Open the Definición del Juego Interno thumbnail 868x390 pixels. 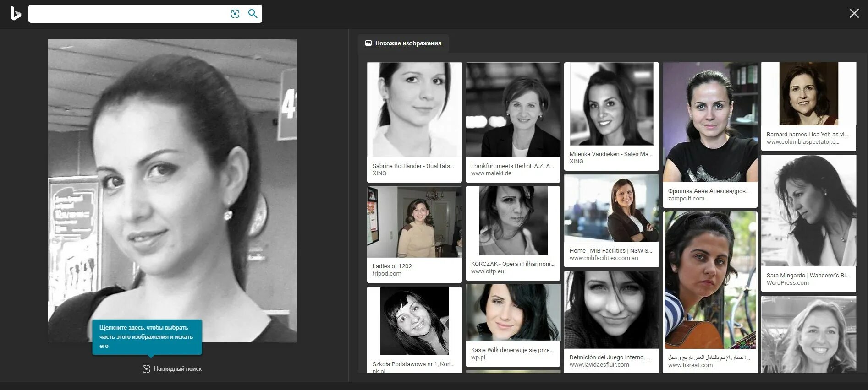(611, 310)
